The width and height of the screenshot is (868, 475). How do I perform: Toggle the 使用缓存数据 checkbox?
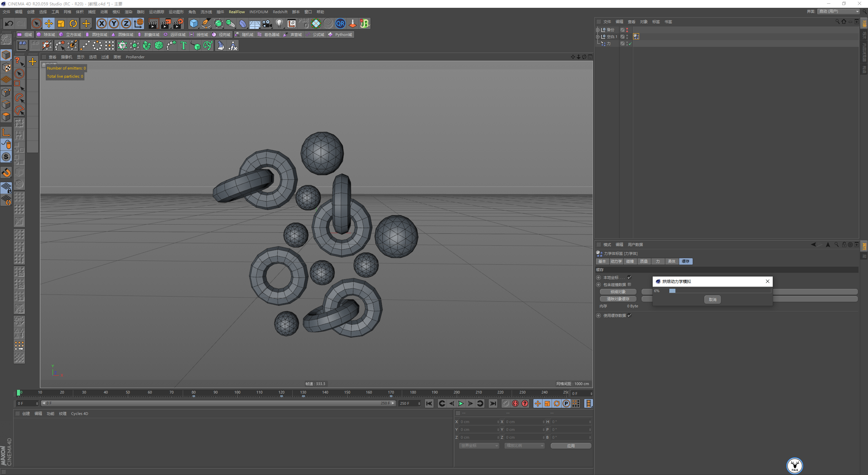(629, 315)
